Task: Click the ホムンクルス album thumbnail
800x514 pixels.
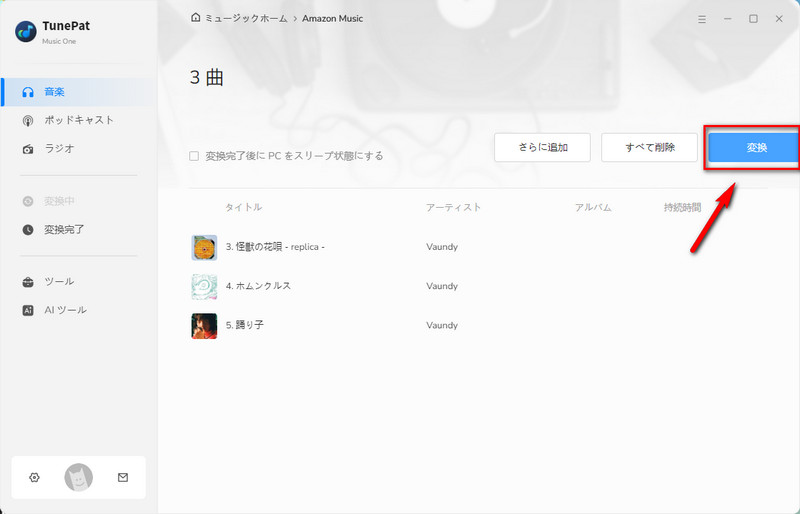Action: [x=204, y=286]
